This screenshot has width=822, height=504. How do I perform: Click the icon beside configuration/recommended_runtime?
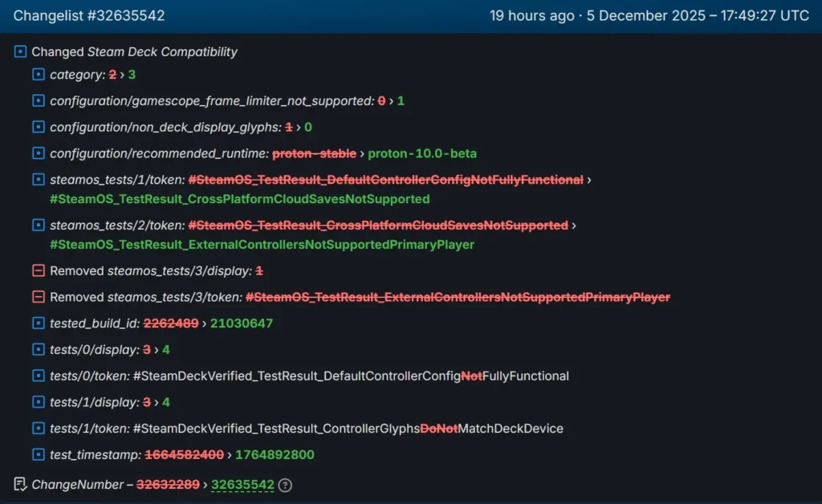click(x=38, y=153)
